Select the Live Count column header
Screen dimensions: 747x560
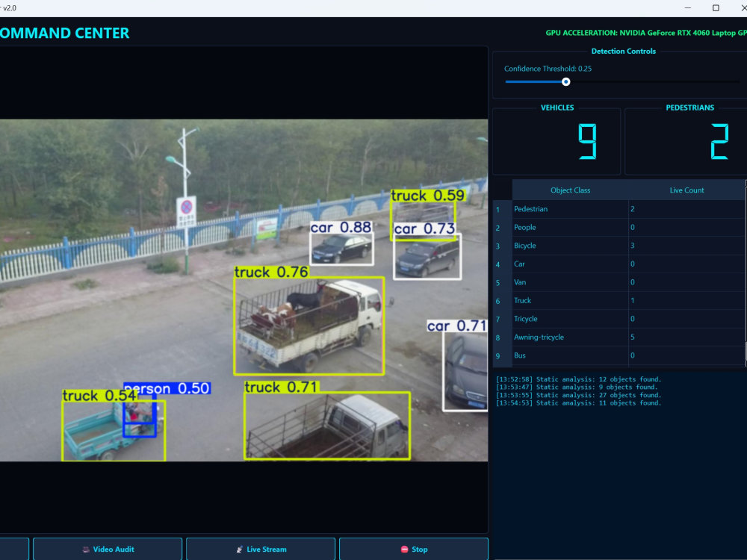[x=686, y=190]
